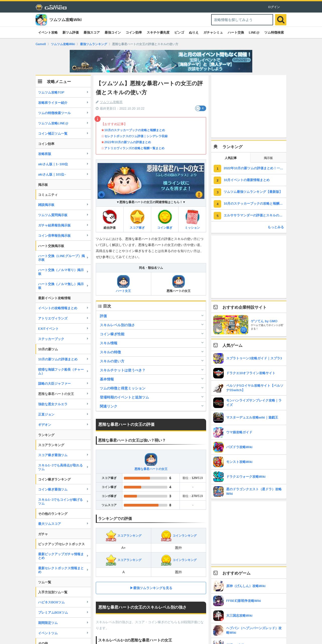The height and width of the screenshot is (644, 322).
Task: Expand the スキルの使い方 contents row
Action: (151, 361)
